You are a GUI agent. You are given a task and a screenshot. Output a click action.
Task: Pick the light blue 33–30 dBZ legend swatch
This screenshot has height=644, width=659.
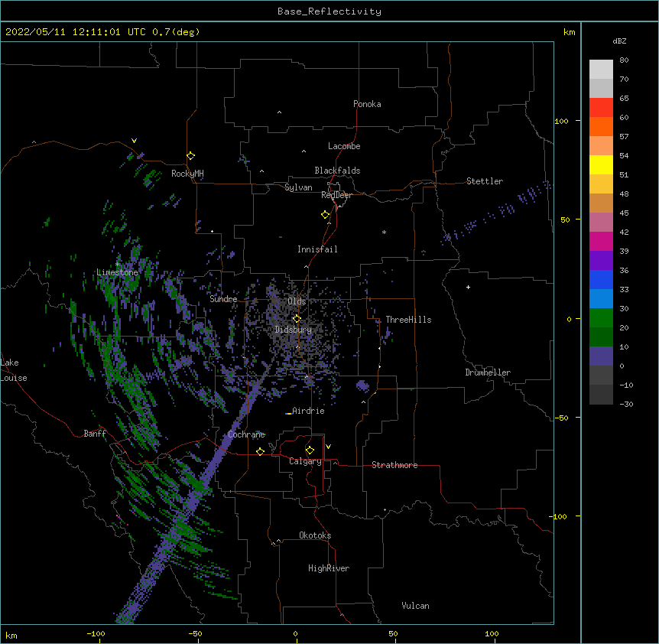point(601,299)
